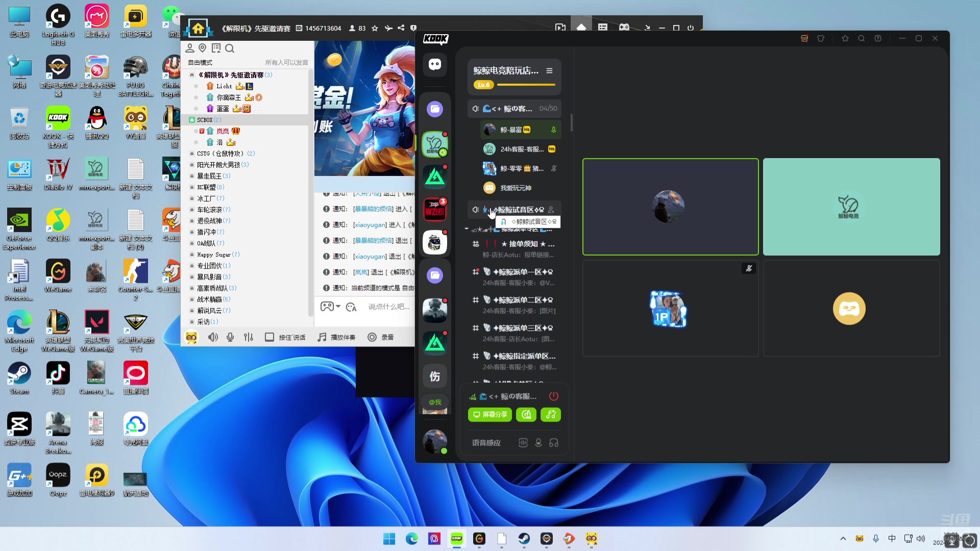
Task: Select user 你滴森王 in YY list
Action: point(229,97)
